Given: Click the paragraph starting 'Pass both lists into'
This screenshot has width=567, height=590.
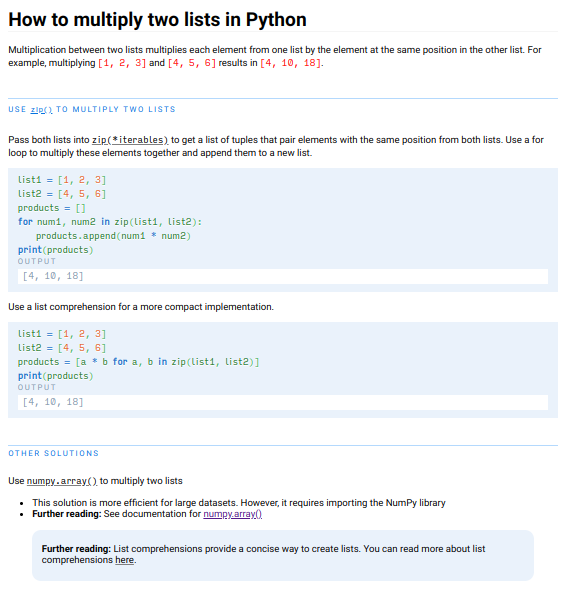Looking at the screenshot, I should pos(276,146).
